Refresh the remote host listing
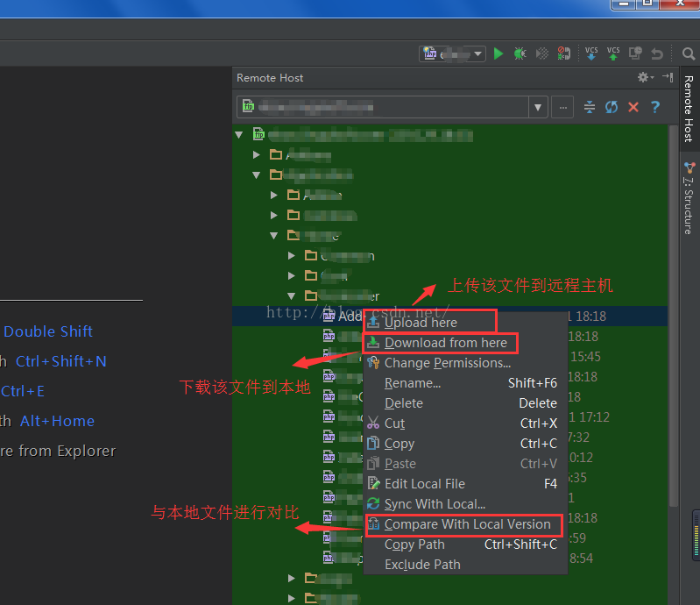The width and height of the screenshot is (700, 605). [612, 107]
